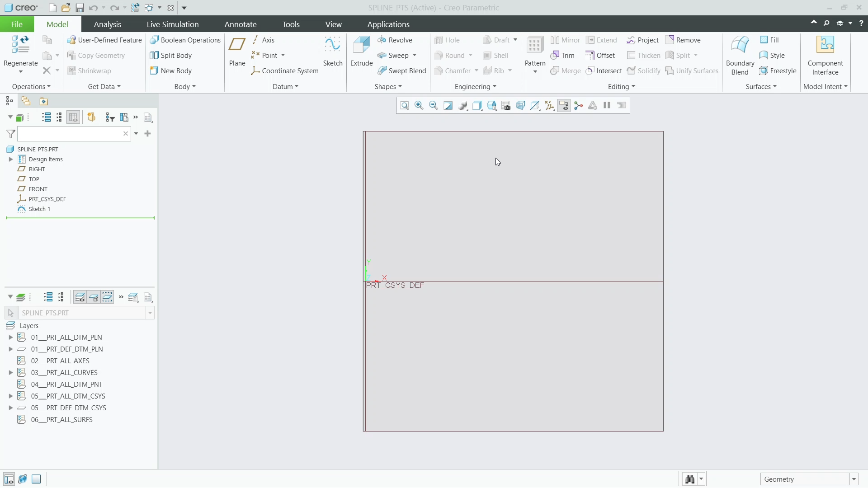Open the File menu
This screenshot has width=868, height=488.
pyautogui.click(x=17, y=24)
